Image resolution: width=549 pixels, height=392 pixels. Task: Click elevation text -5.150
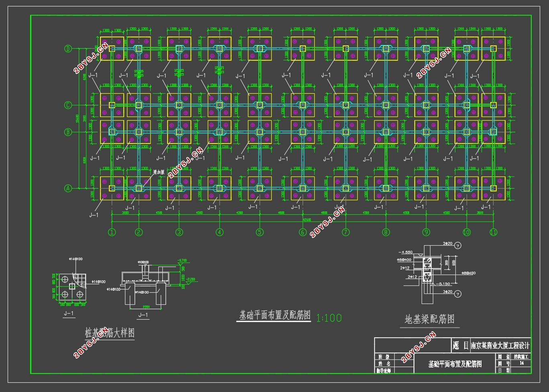443,284
